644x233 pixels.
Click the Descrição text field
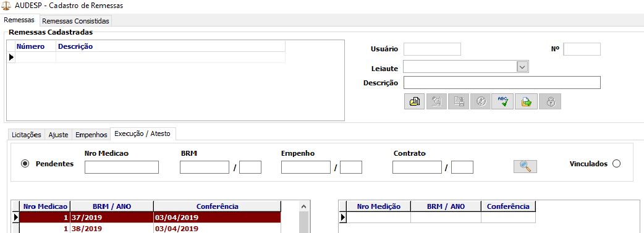coord(502,83)
